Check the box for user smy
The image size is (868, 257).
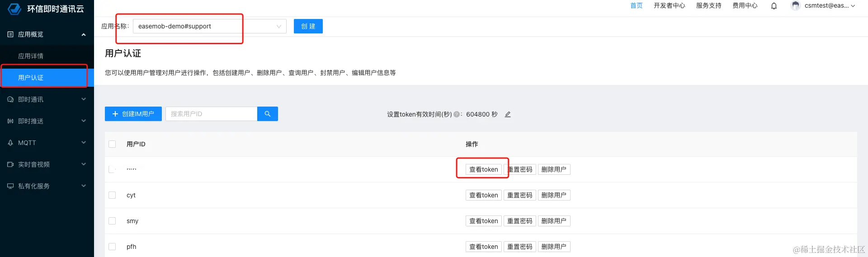tap(112, 221)
